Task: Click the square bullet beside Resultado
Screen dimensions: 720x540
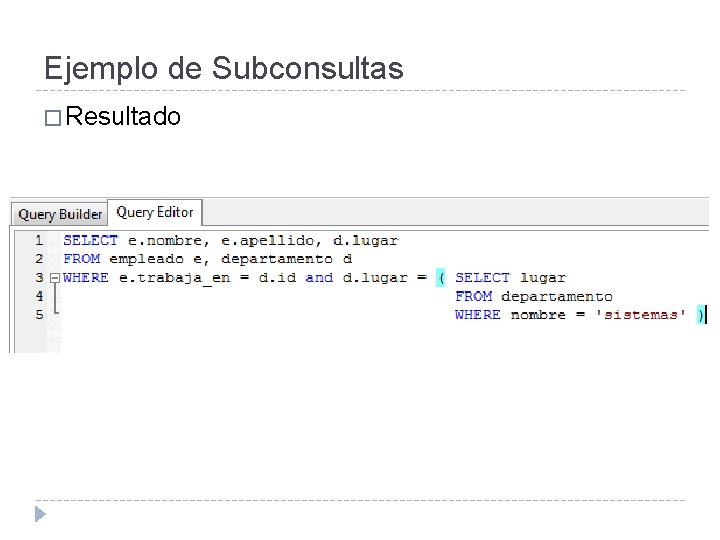Action: 53,118
